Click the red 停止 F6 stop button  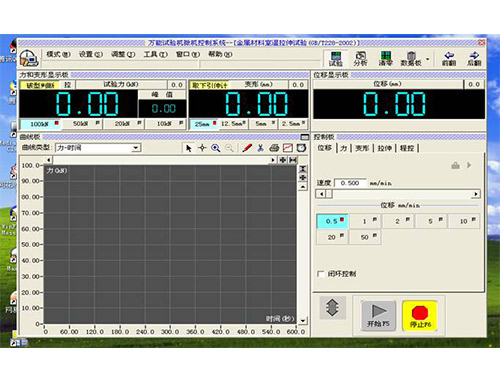coord(420,316)
